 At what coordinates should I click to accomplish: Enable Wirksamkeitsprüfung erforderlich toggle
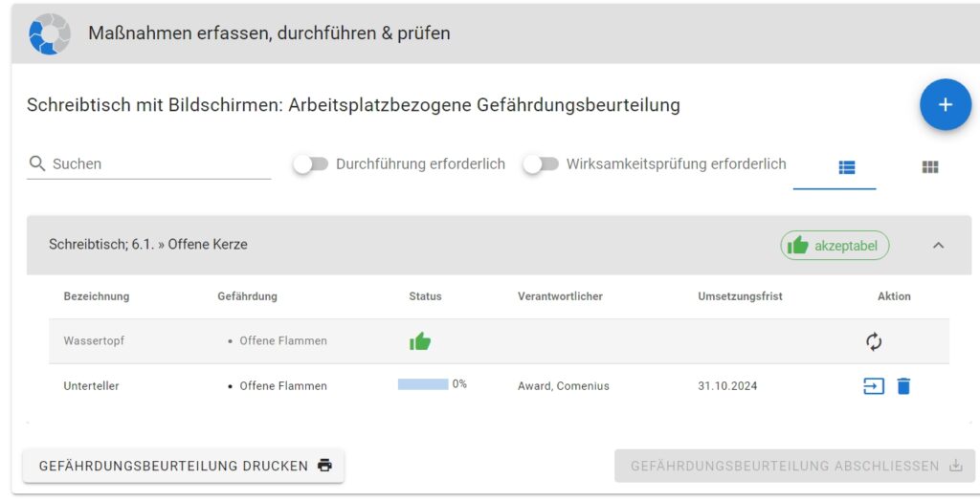click(x=540, y=164)
